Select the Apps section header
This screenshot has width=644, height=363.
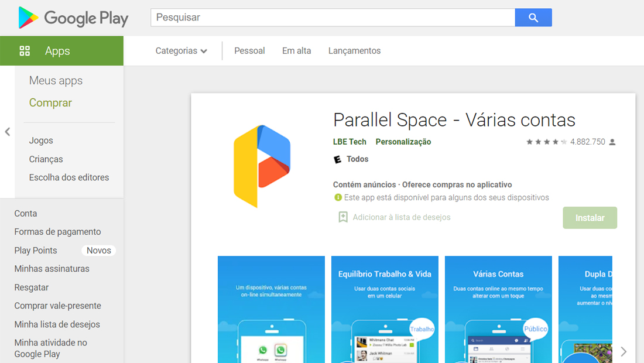(x=61, y=51)
